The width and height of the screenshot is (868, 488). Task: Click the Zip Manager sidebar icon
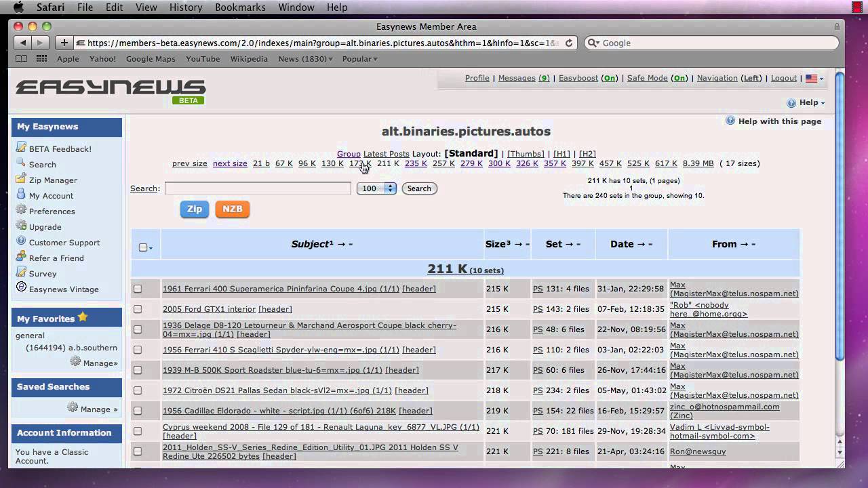point(21,179)
